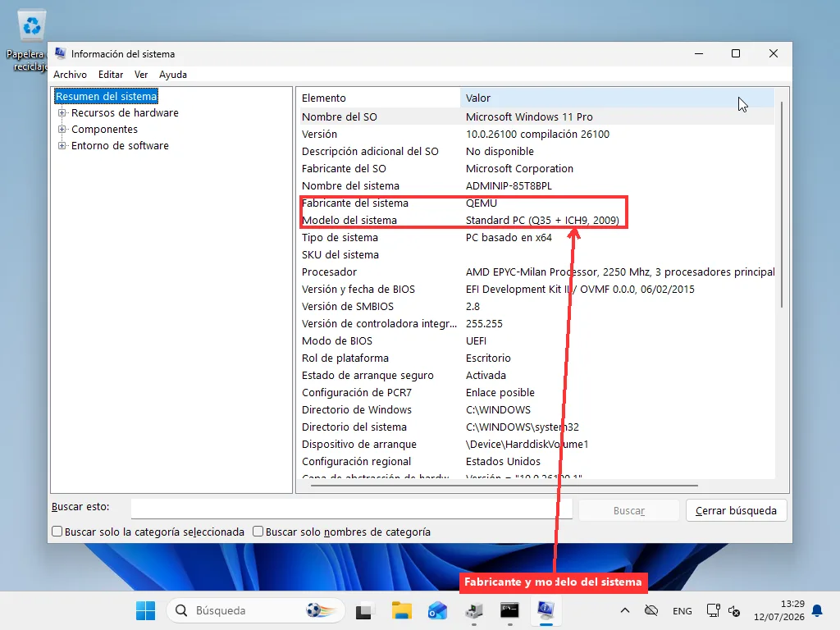
Task: Select the Directorio de Windows row
Action: [536, 410]
